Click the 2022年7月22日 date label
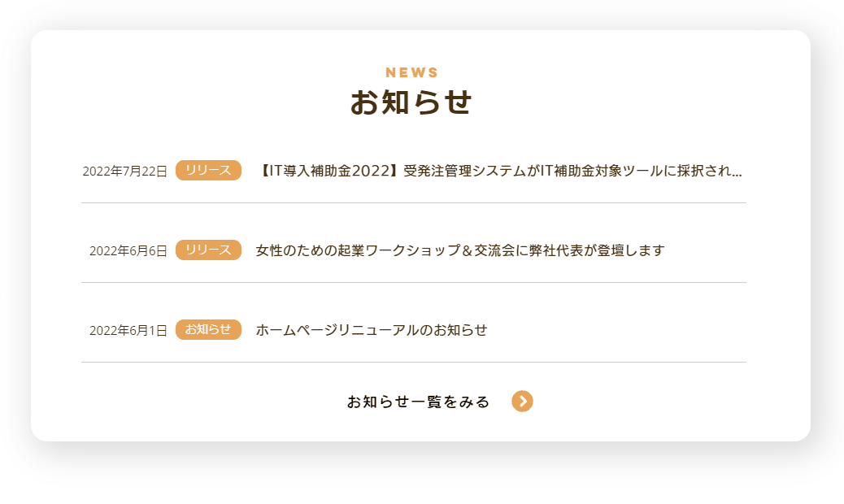The width and height of the screenshot is (844, 504). [x=128, y=171]
